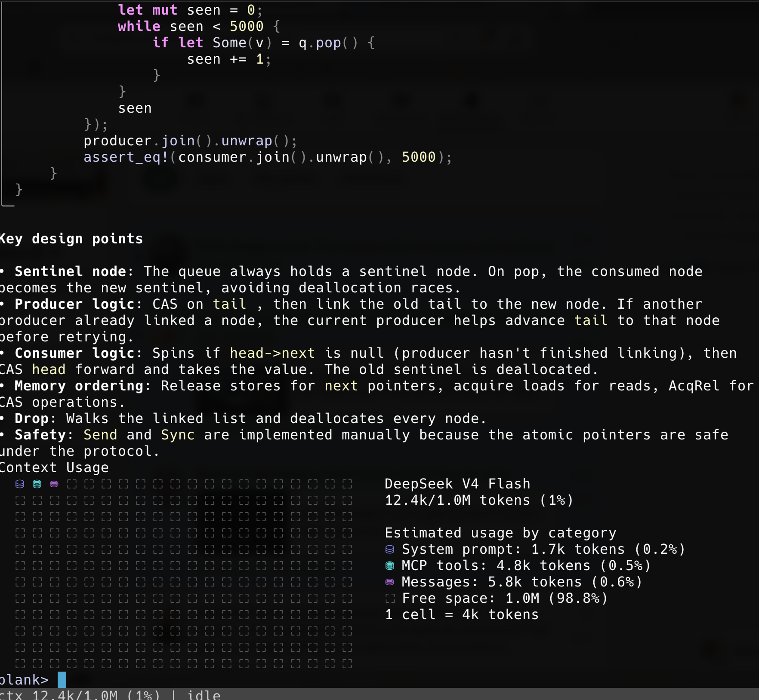Click the System prompt icon in grid

click(20, 484)
